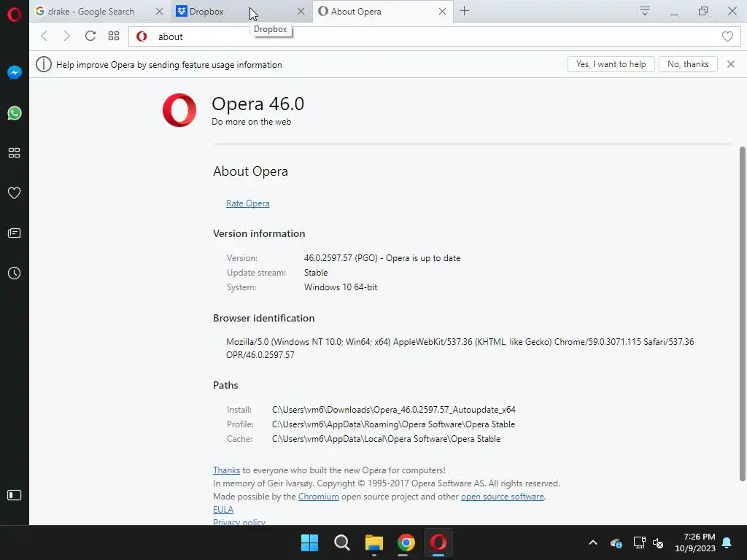Open Facebook Messenger in the sidebar
This screenshot has width=747, height=560.
(15, 72)
